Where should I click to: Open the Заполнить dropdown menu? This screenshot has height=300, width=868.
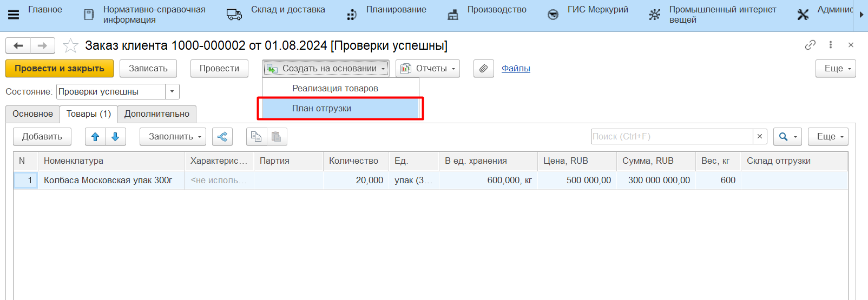point(173,137)
